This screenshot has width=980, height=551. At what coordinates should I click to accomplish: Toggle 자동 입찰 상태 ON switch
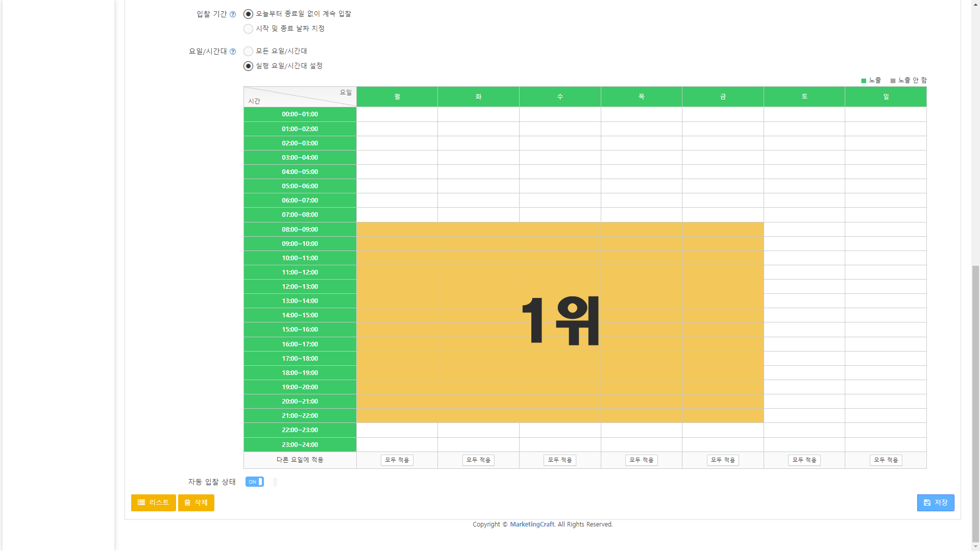tap(255, 482)
